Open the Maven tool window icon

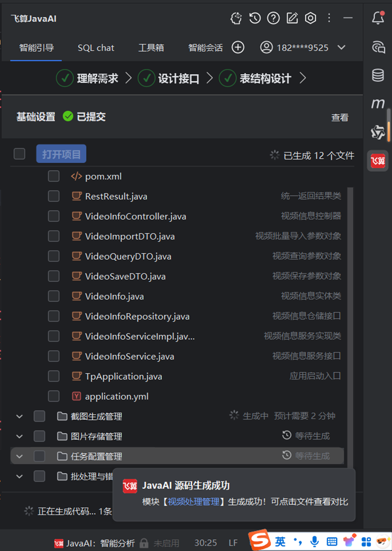coord(378,104)
